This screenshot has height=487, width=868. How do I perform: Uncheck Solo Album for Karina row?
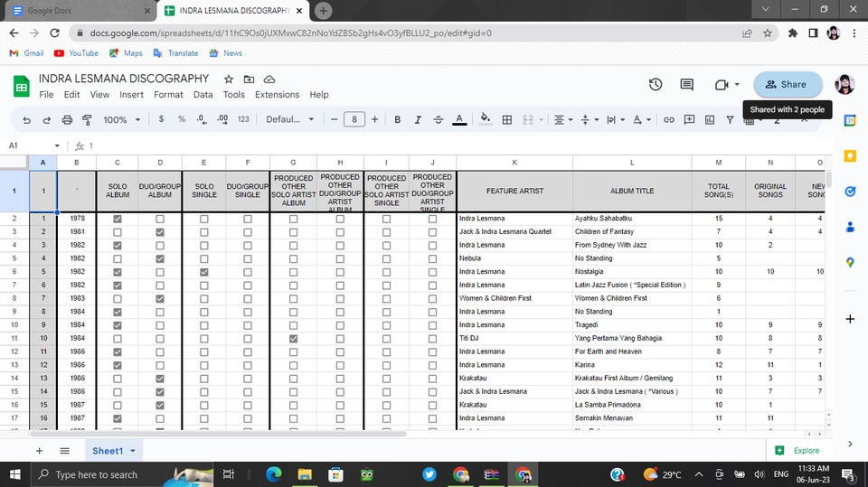click(x=118, y=365)
